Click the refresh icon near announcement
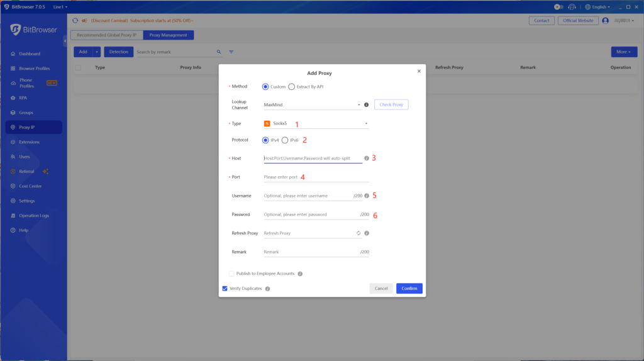Screen dimensions: 644x361 point(75,21)
